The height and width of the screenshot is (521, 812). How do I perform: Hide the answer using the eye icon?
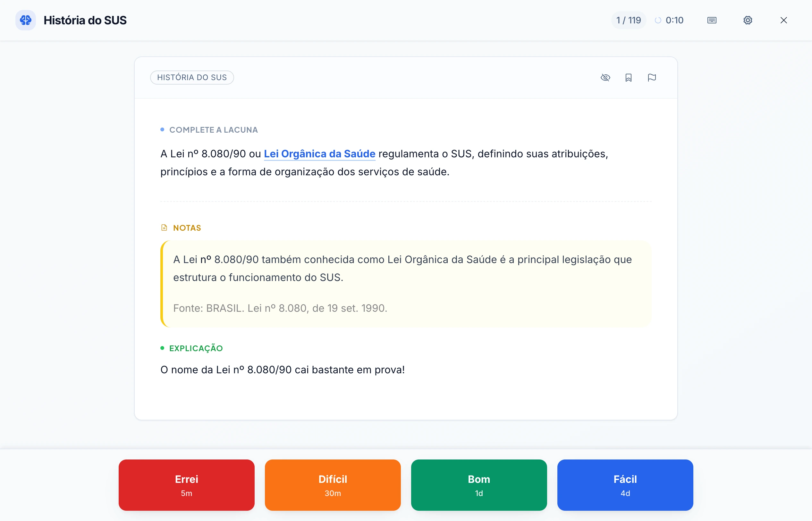pos(605,78)
